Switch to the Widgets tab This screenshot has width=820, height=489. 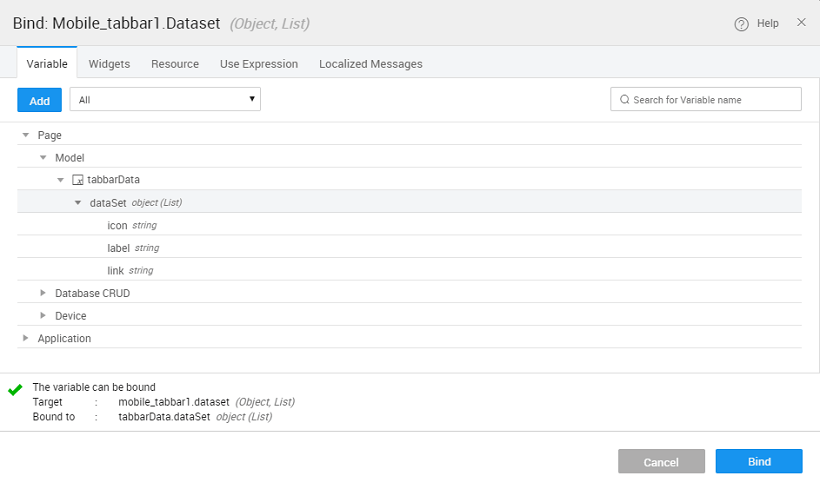point(109,64)
